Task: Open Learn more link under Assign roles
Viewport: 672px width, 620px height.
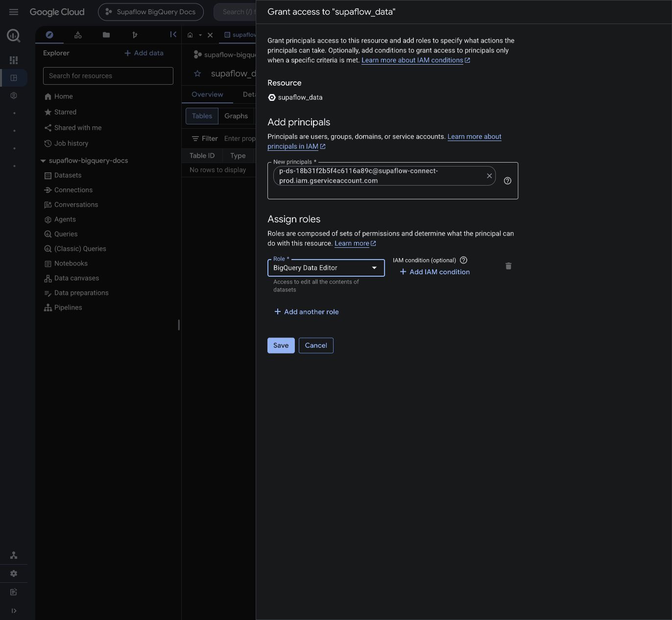Action: pyautogui.click(x=355, y=243)
